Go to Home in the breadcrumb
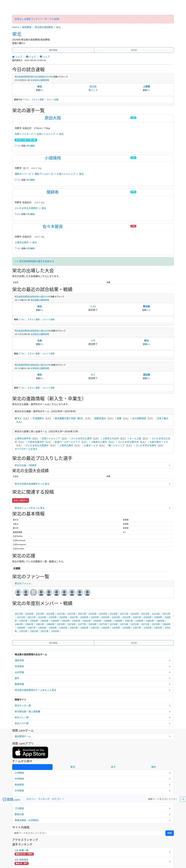The width and height of the screenshot is (186, 868). (15, 27)
